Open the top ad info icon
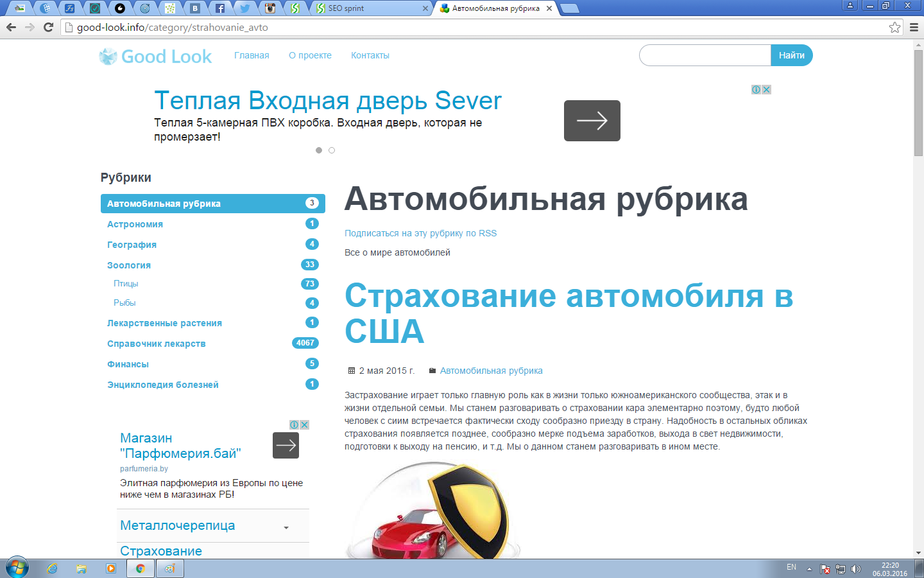 756,89
